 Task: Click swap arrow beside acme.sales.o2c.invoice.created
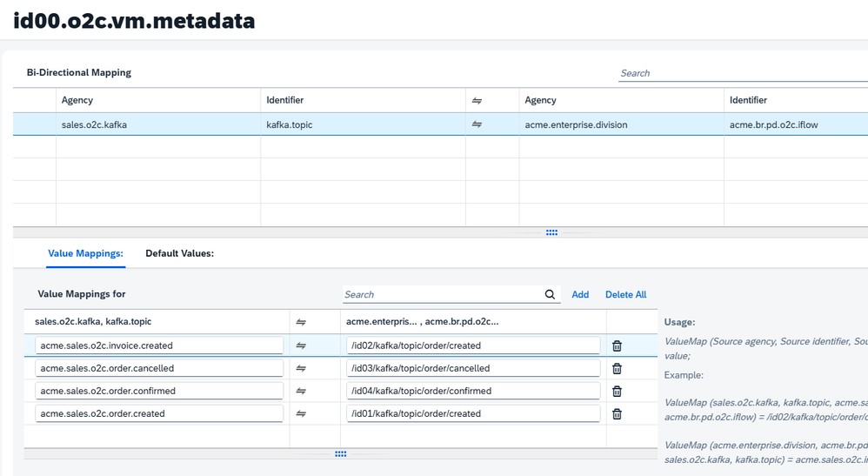click(x=301, y=345)
